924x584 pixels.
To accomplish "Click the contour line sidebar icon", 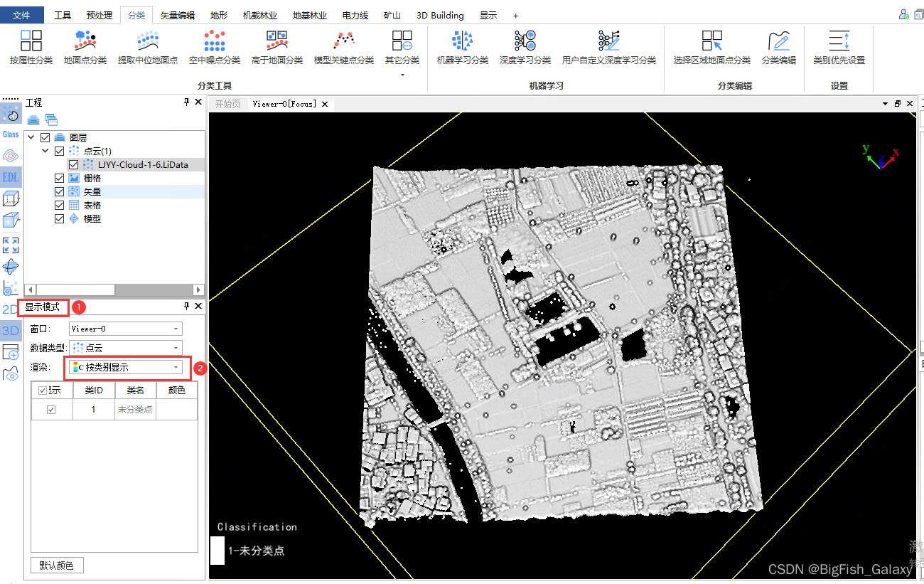I will pos(11,155).
